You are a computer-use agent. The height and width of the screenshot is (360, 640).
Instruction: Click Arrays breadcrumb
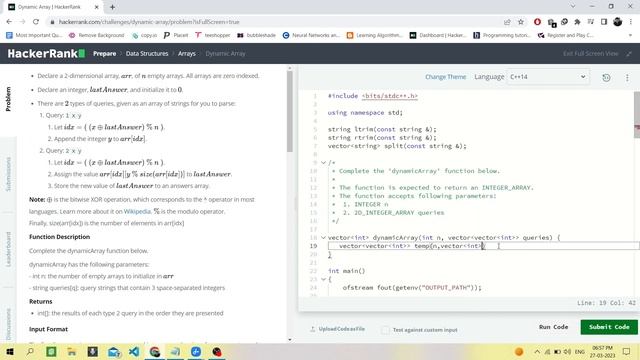187,53
